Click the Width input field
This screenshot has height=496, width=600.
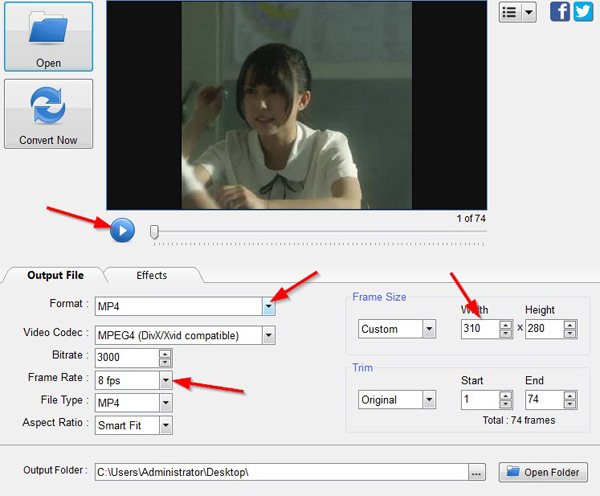click(481, 329)
